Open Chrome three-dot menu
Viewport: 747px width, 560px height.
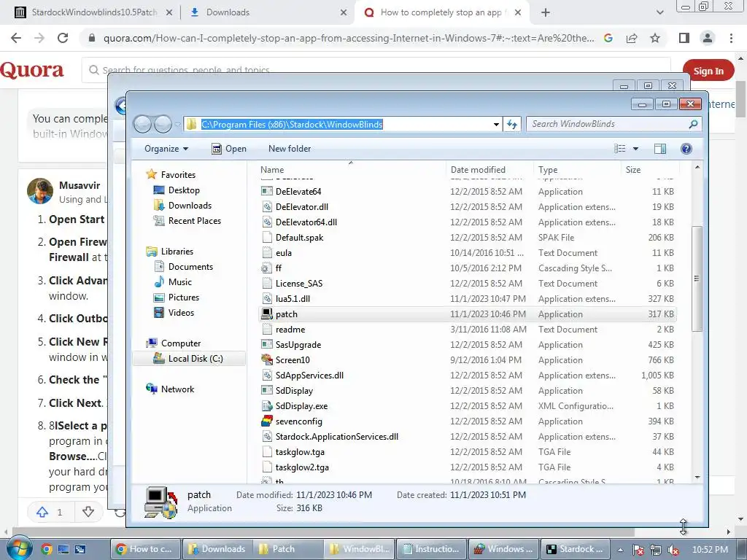click(731, 38)
